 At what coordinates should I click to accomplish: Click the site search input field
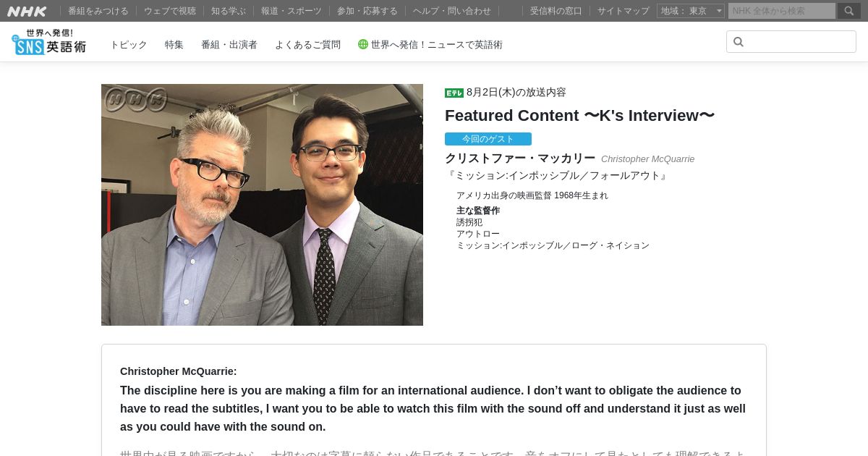click(791, 42)
